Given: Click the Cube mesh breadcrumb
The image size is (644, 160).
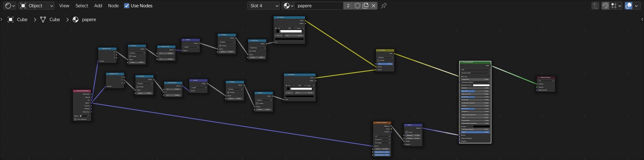Looking at the screenshot, I should (50, 19).
